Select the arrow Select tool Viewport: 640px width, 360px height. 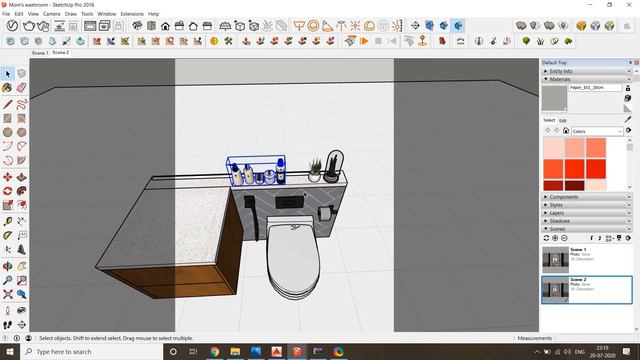[x=8, y=74]
